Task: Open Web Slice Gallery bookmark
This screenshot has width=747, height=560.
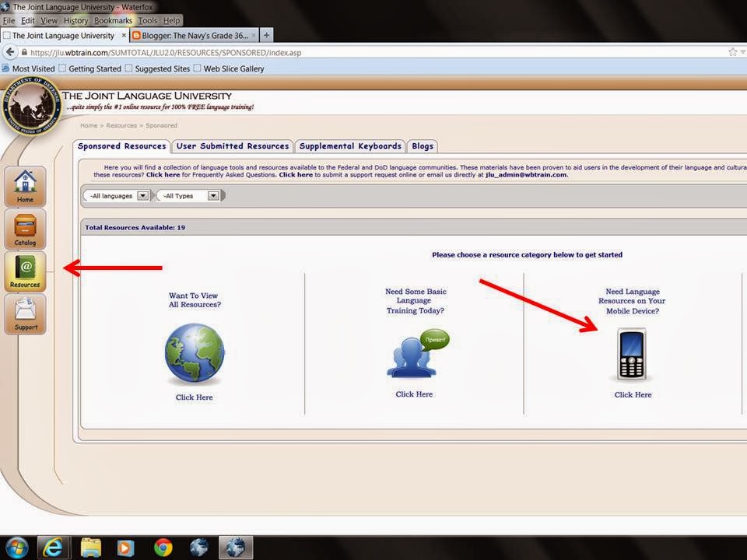Action: pos(229,68)
